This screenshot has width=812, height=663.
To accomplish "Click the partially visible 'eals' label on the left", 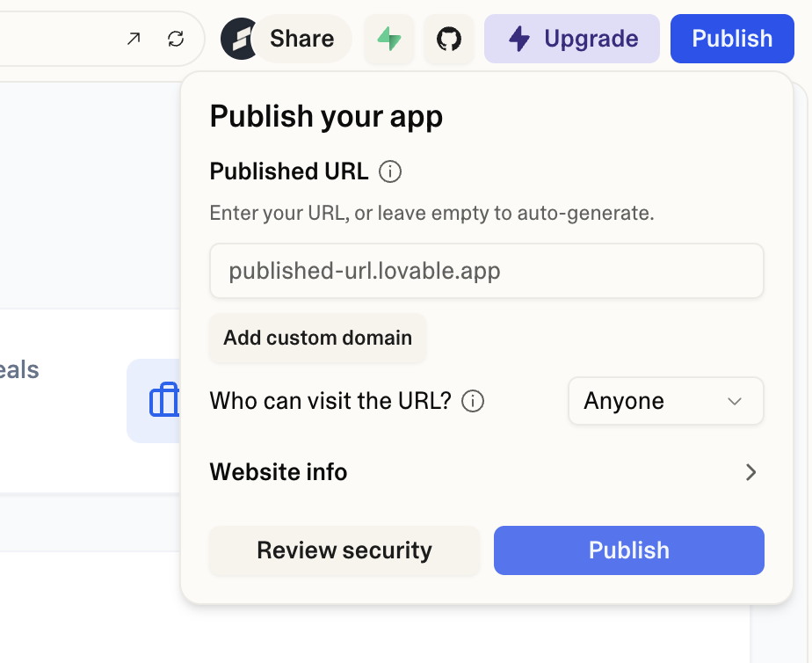I will point(20,369).
